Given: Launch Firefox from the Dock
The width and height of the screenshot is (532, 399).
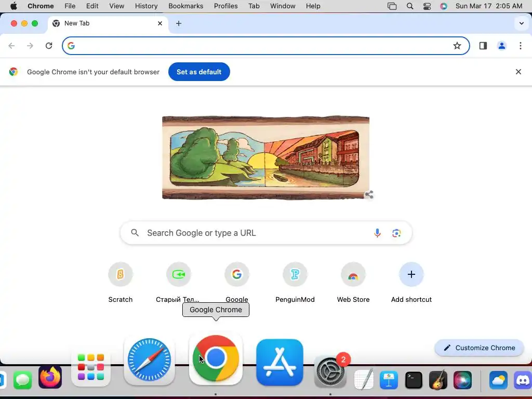Looking at the screenshot, I should point(50,377).
